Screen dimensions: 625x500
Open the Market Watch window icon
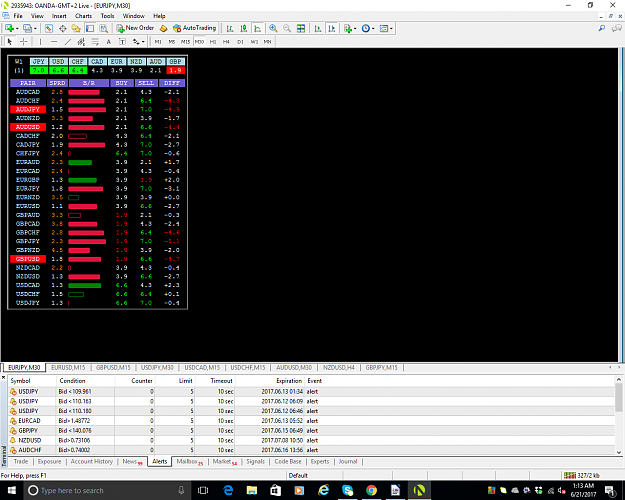[x=49, y=28]
